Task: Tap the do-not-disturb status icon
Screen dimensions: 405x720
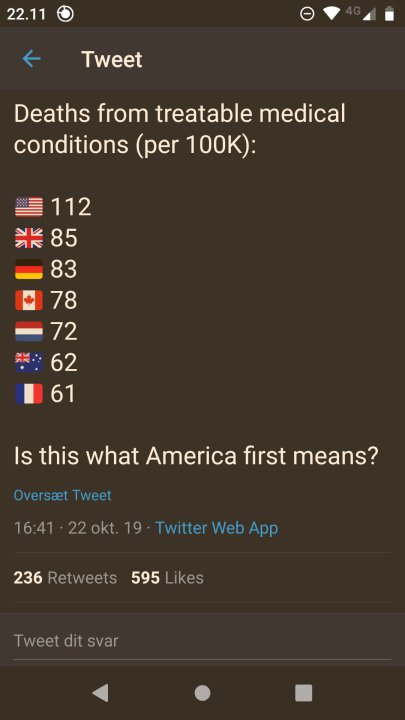Action: click(307, 14)
